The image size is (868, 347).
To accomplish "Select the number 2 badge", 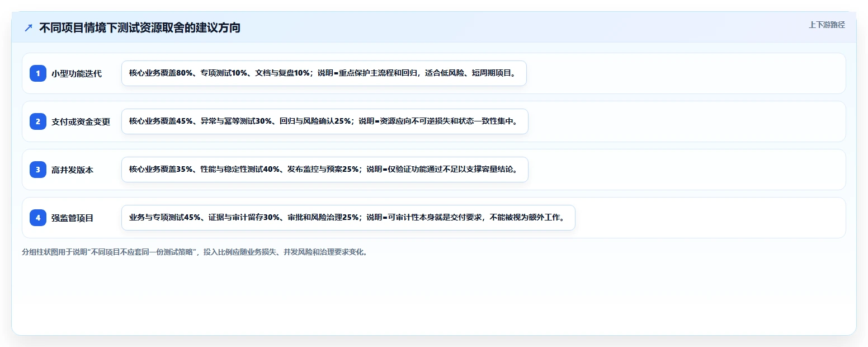I will point(38,121).
